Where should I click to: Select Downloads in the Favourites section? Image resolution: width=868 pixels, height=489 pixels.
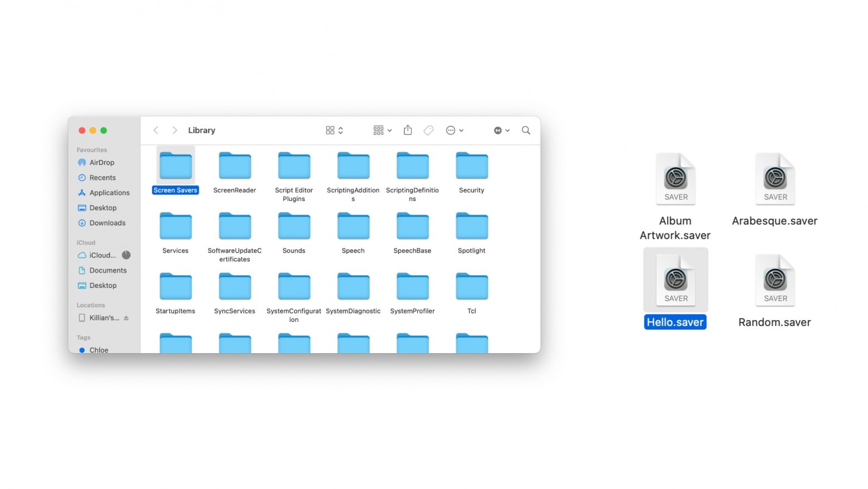(106, 223)
